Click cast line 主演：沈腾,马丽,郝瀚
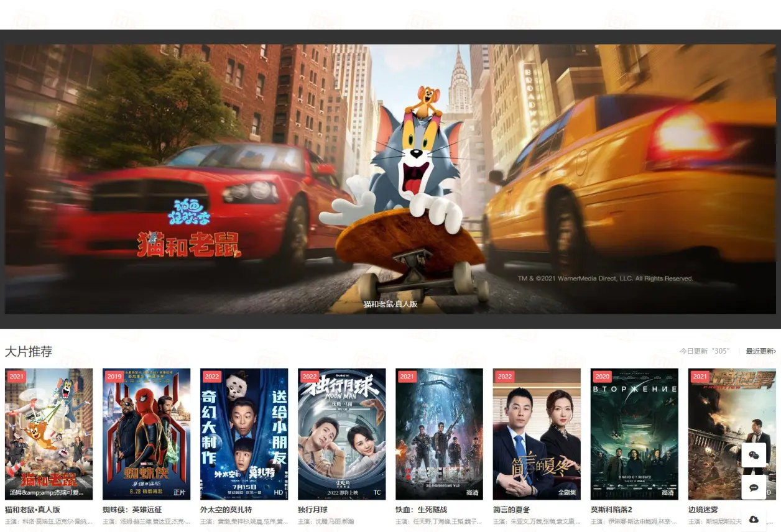The height and width of the screenshot is (532, 781). point(326,522)
